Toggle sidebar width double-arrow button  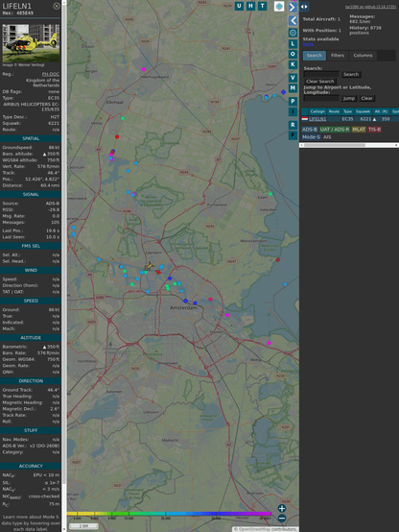pos(304,7)
